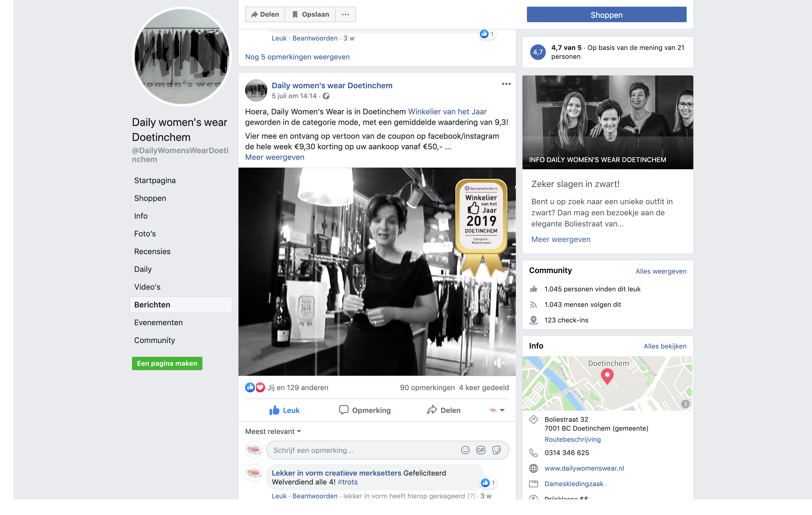Like the Lekker in vorm comment via Leuk

279,496
